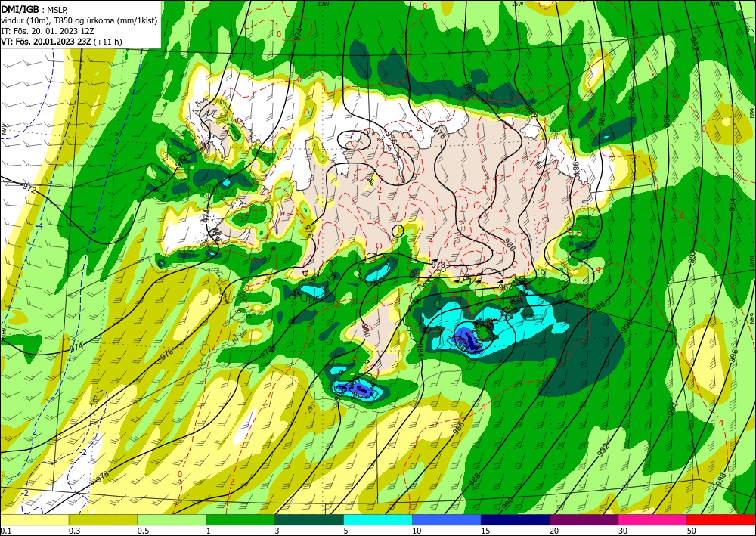756x536 pixels.
Task: Click the olive 0.3–0.5 legend swatch
Action: pyautogui.click(x=103, y=519)
